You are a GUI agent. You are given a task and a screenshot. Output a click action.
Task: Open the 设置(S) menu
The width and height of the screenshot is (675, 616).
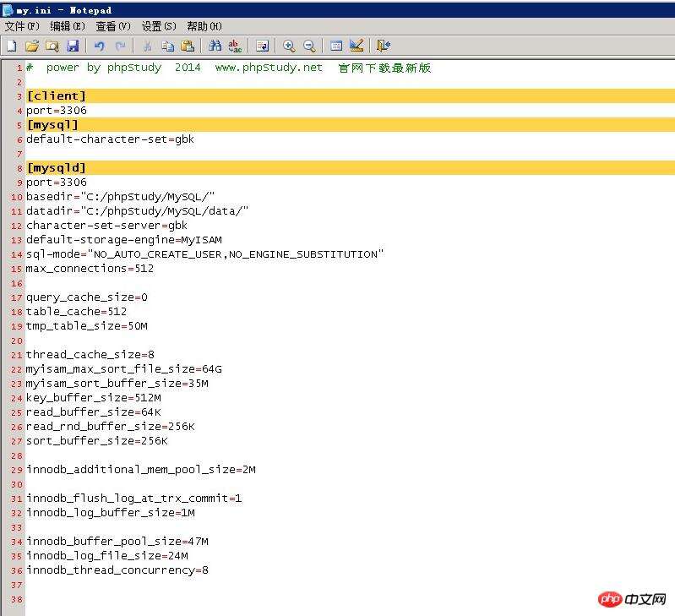click(x=159, y=27)
